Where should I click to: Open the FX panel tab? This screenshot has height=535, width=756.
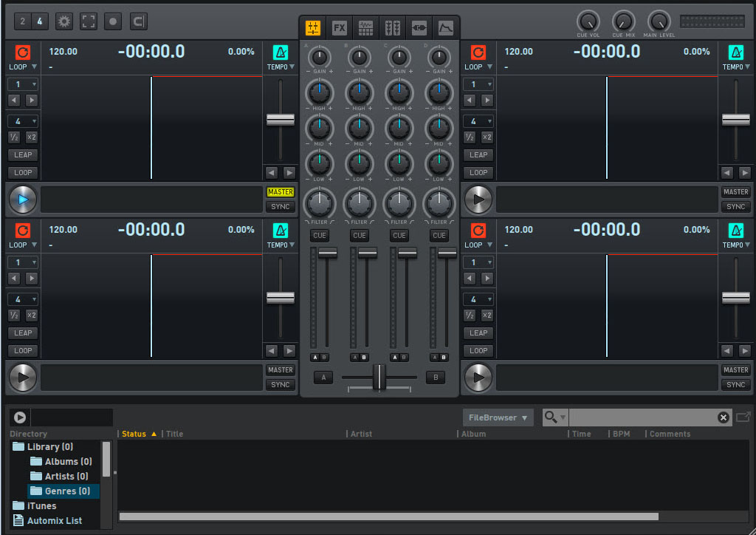(340, 28)
